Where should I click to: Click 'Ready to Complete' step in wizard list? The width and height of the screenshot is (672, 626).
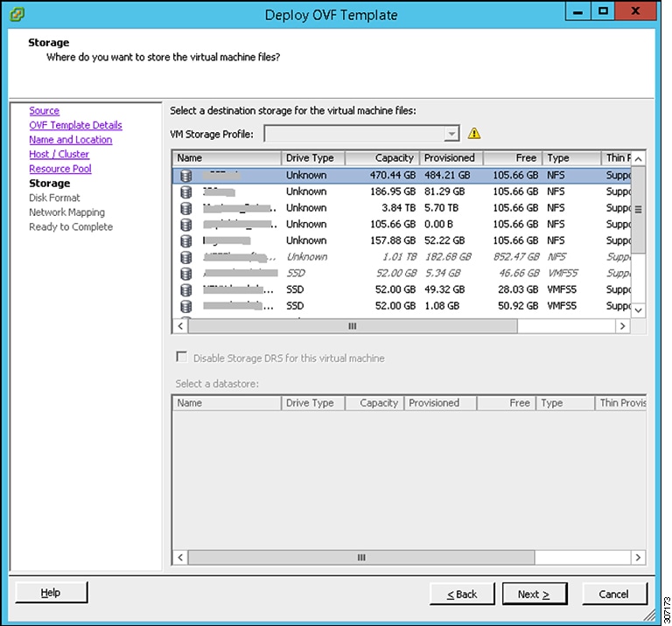pos(71,227)
